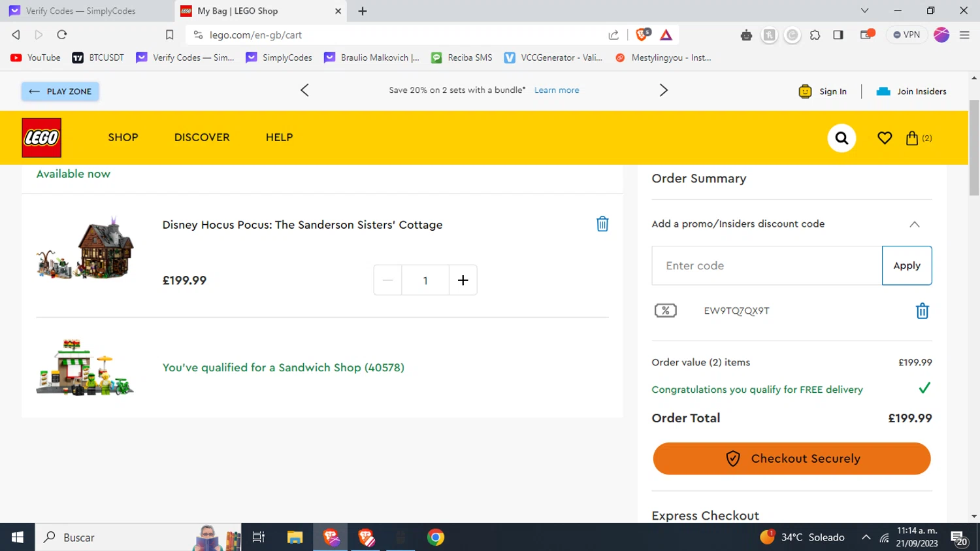Open BTCUSDT bookmark
The image size is (980, 551).
(x=98, y=58)
